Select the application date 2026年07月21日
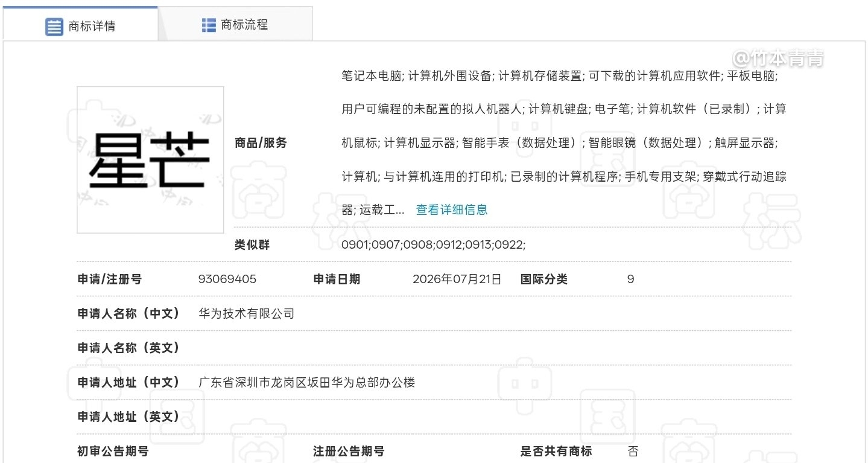The height and width of the screenshot is (463, 868). click(x=457, y=279)
